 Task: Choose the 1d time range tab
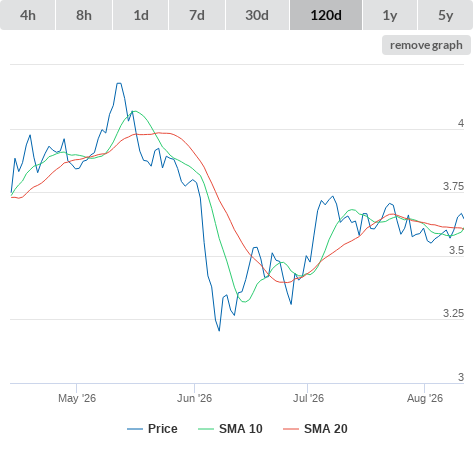(141, 15)
